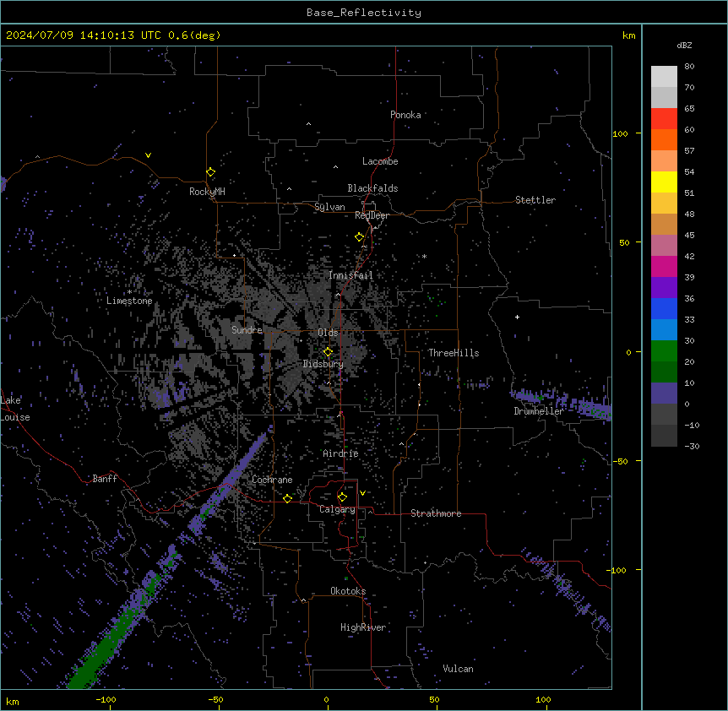This screenshot has height=711, width=728.
Task: Click the Vulcan label
Action: click(459, 669)
